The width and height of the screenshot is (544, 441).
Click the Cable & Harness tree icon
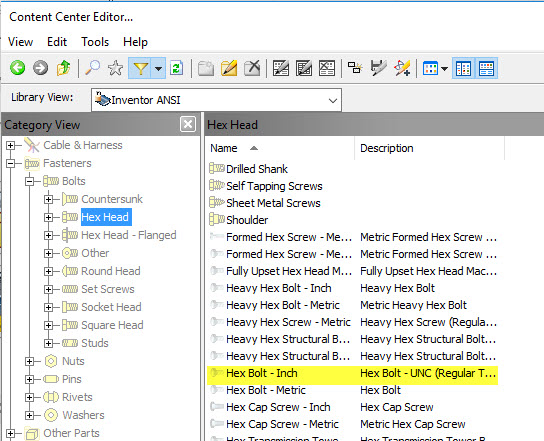point(32,145)
